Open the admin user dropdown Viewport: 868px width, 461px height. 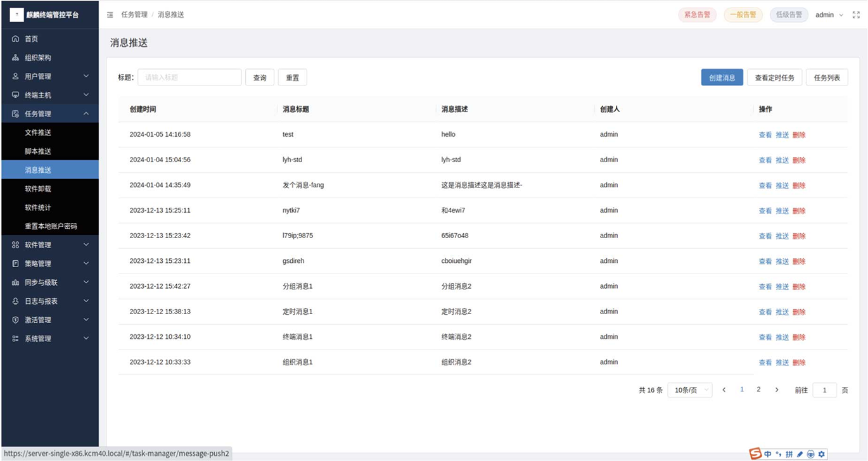click(x=829, y=15)
